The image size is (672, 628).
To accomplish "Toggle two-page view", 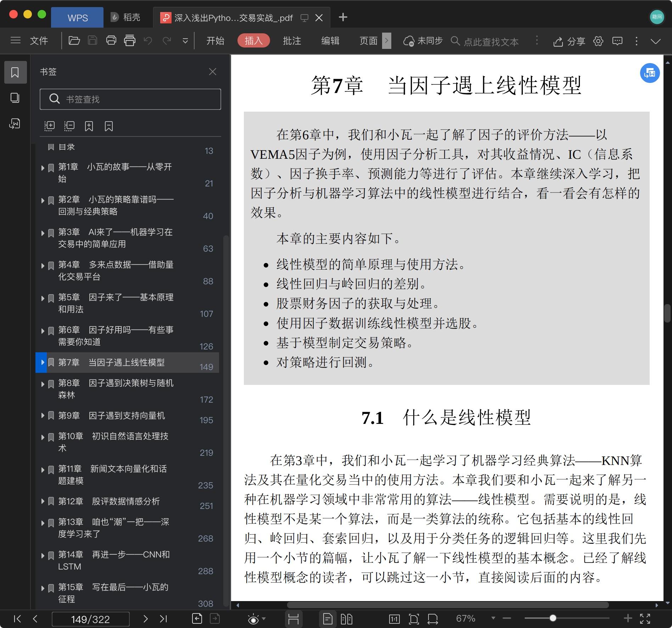I will pyautogui.click(x=346, y=619).
